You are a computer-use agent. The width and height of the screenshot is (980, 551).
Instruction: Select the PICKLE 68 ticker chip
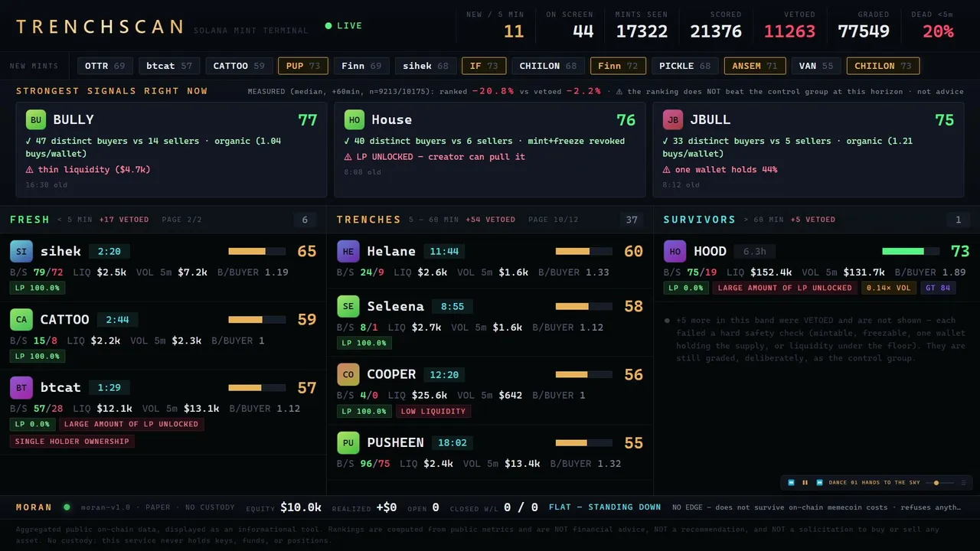coord(685,66)
